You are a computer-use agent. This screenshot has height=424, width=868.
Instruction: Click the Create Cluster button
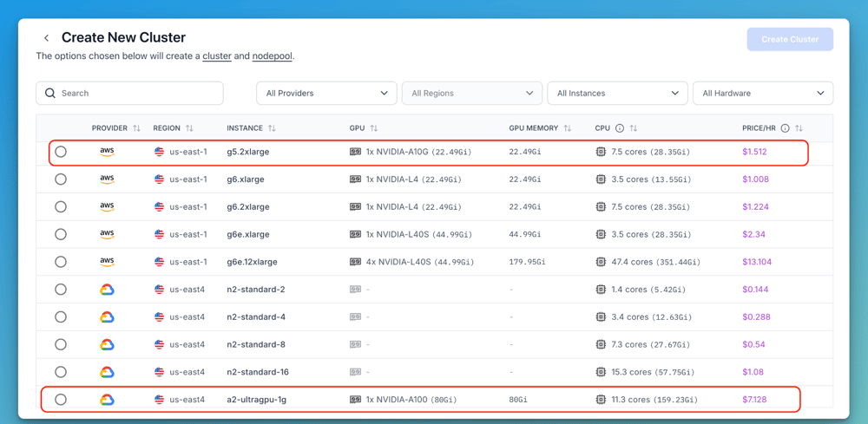[789, 39]
